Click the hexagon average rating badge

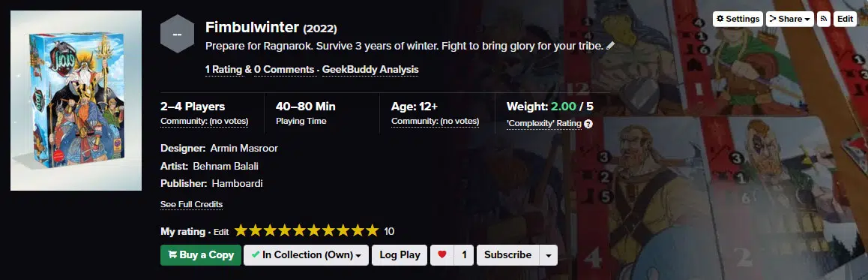[177, 34]
